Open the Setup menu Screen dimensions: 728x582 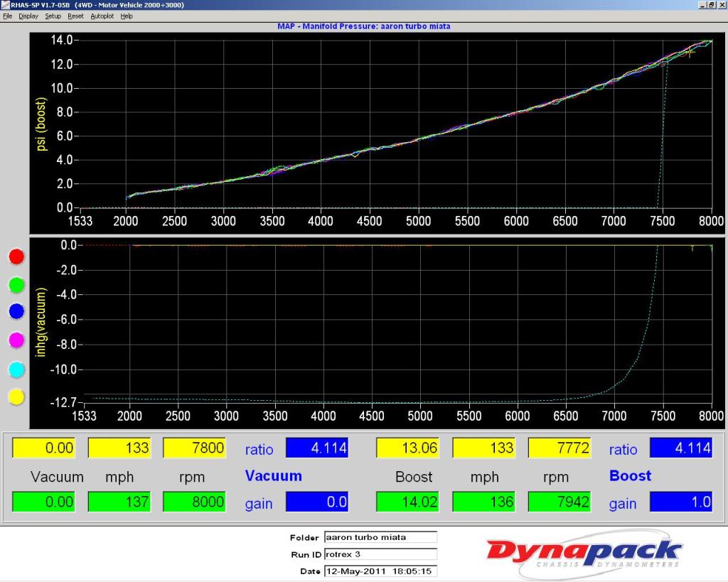click(52, 16)
